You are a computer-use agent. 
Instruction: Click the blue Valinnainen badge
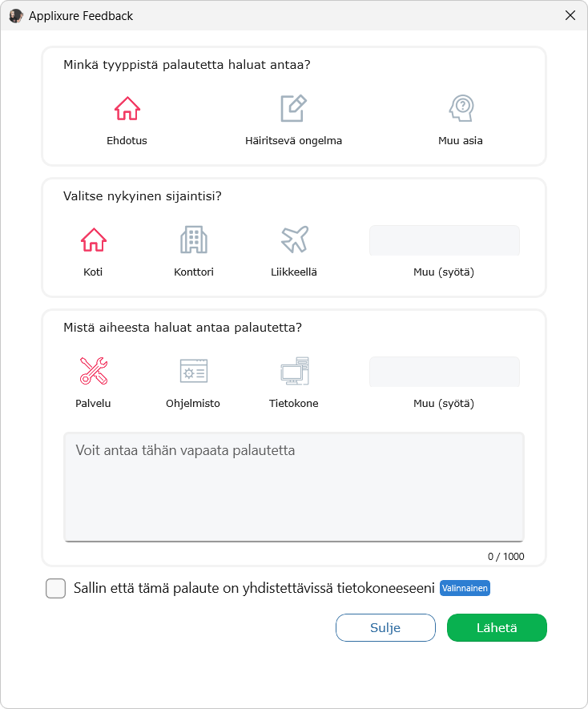tap(465, 588)
